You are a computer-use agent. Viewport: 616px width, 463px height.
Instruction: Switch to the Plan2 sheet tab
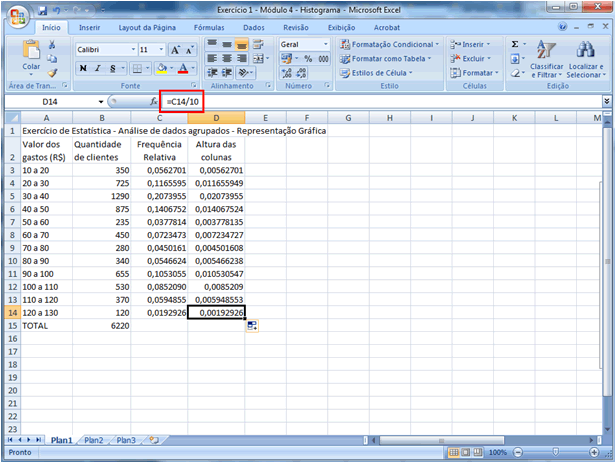[93, 440]
